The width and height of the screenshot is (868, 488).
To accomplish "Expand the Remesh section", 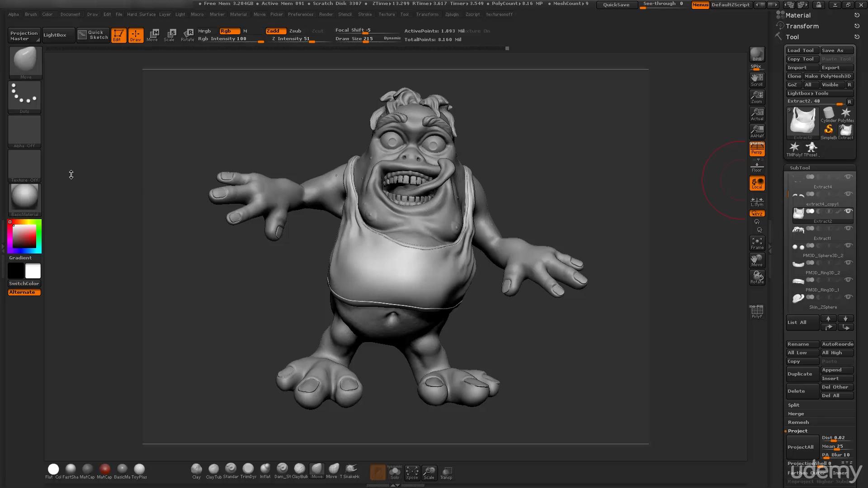I will (x=798, y=422).
